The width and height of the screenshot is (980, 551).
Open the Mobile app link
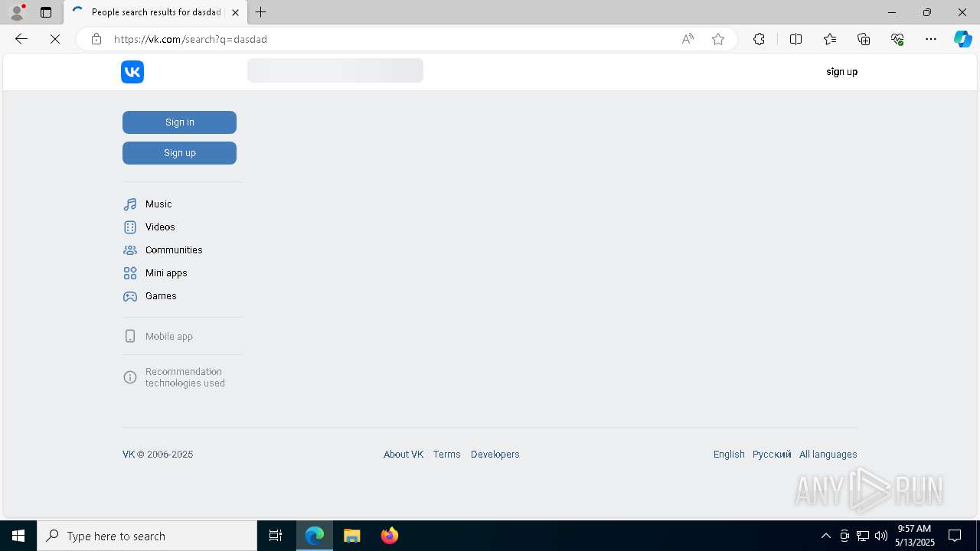[x=169, y=336]
